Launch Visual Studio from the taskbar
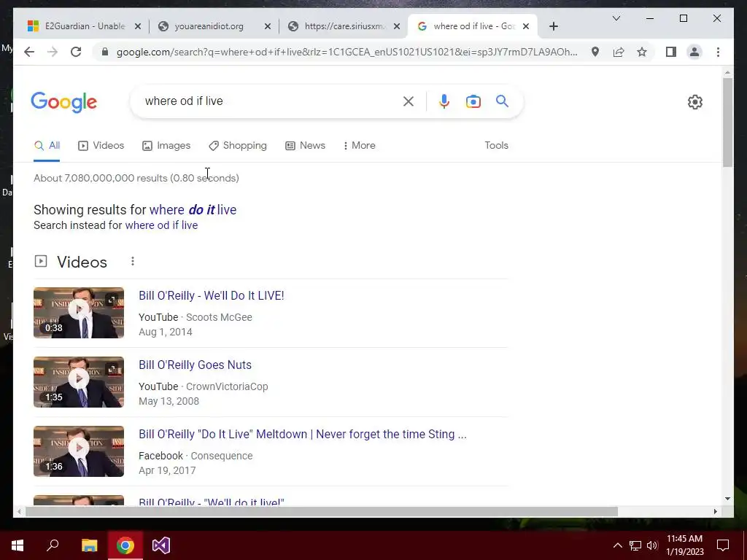 pos(161,545)
